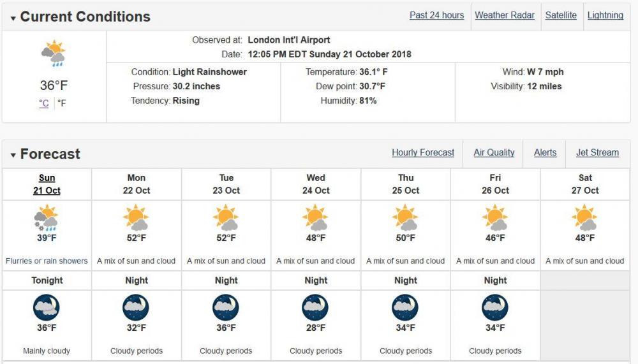Open the Past 24 hours link
Viewport: 638px width, 364px height.
point(436,15)
